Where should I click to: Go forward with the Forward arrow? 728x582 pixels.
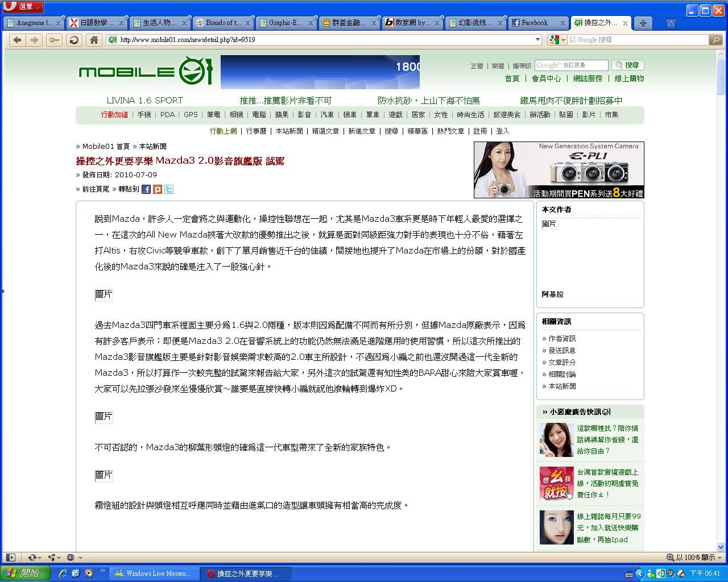(x=34, y=40)
